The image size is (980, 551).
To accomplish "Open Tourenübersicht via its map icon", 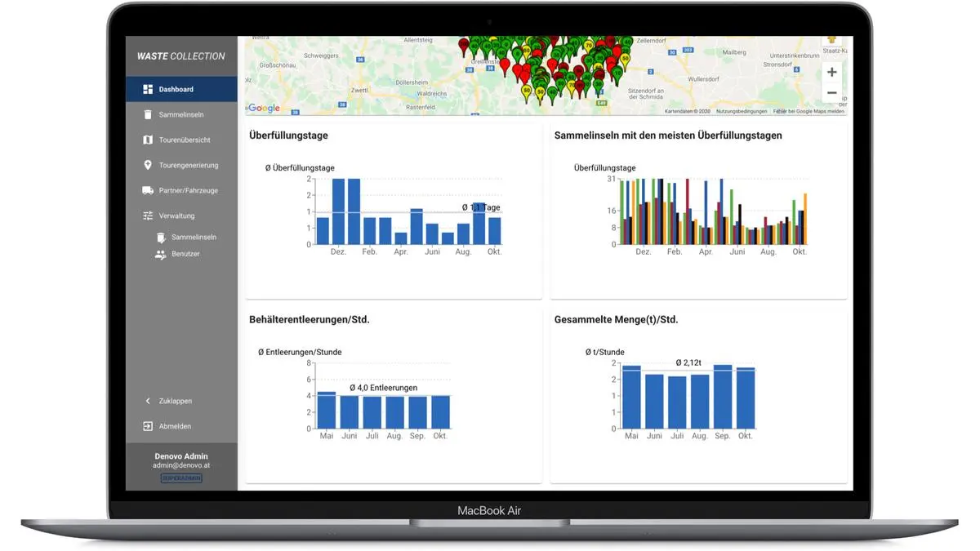I will tap(148, 140).
